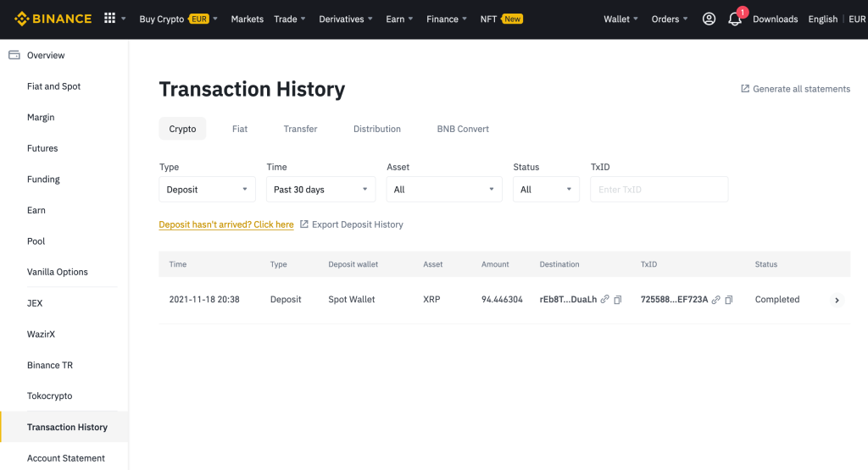
Task: Copy the TxID 725588...EF723A
Action: [728, 300]
